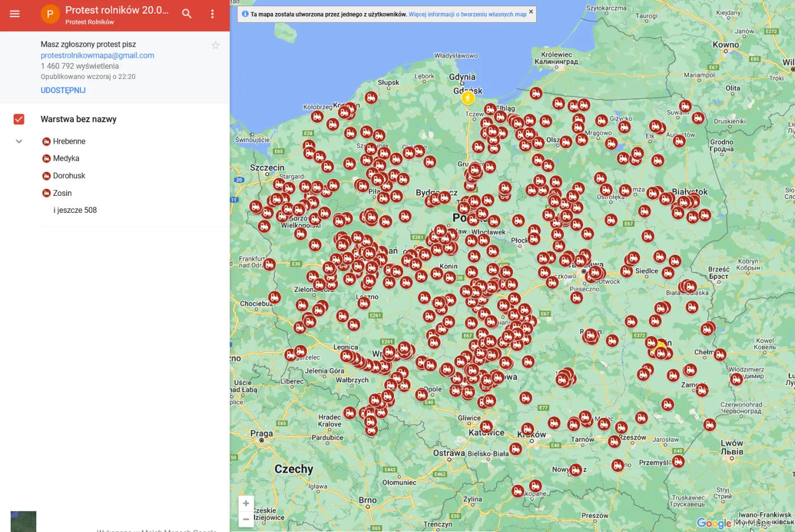Open the three-dot options menu
The width and height of the screenshot is (795, 532).
[x=212, y=14]
